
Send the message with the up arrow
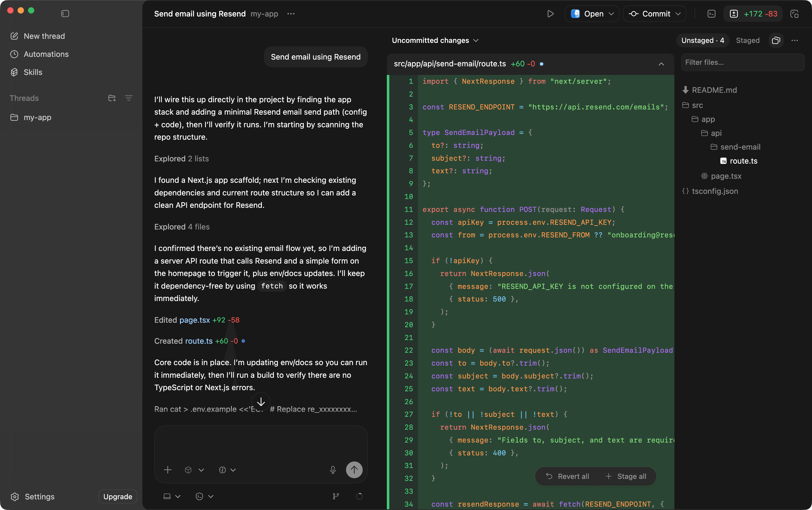tap(354, 470)
